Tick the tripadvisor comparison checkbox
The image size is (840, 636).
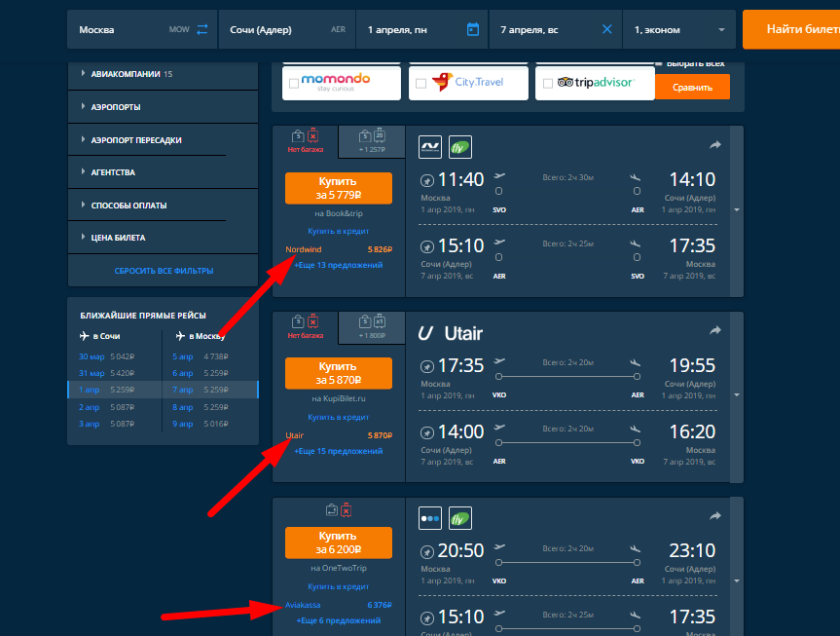[x=547, y=83]
